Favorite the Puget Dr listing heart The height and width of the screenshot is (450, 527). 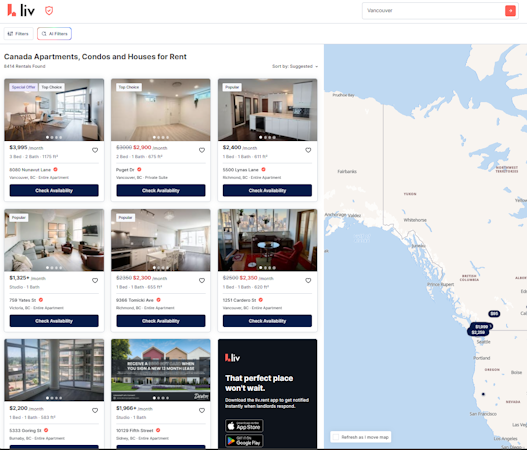(202, 150)
